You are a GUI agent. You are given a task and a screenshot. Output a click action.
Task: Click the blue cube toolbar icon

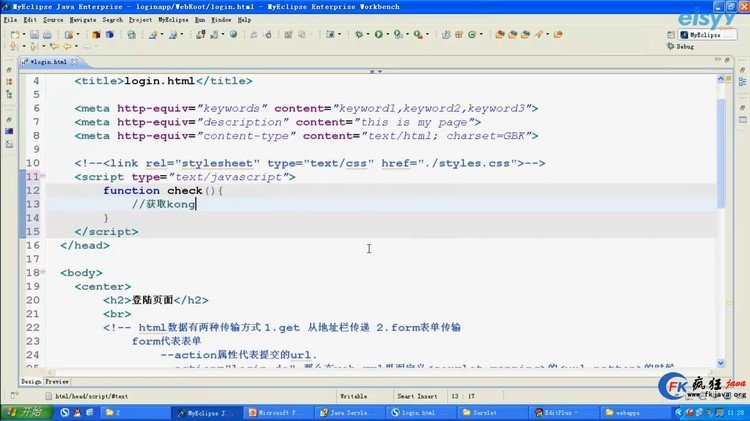click(x=110, y=34)
